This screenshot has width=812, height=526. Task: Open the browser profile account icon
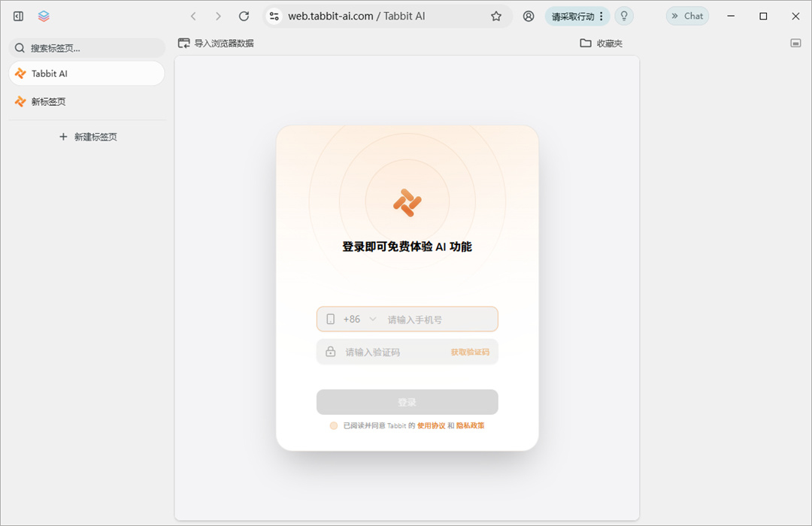click(x=528, y=16)
